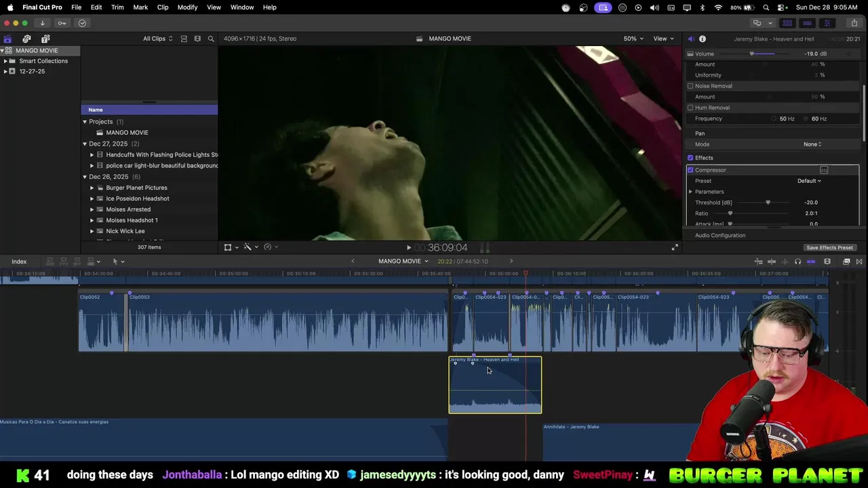The width and height of the screenshot is (868, 488).
Task: Open the Keyword Editor key icon
Action: pos(62,23)
